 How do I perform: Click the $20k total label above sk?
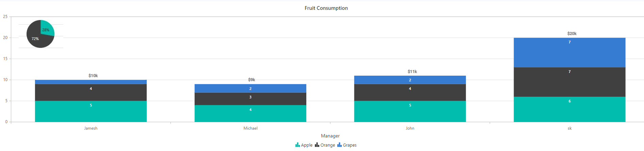(x=572, y=34)
